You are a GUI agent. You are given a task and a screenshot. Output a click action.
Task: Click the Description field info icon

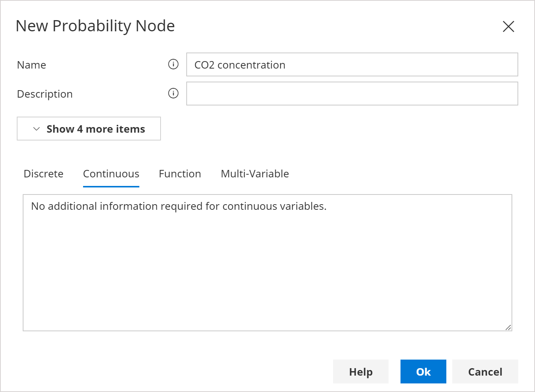(x=173, y=93)
